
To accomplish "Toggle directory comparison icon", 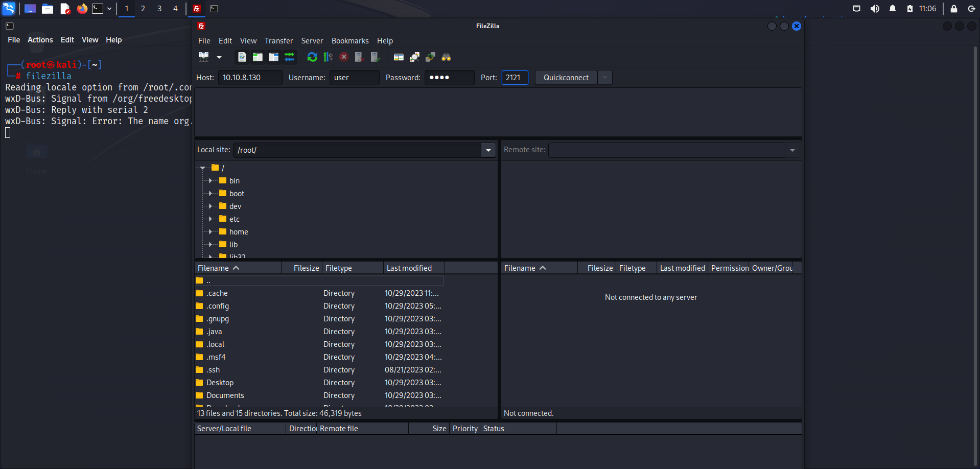I will tap(414, 57).
